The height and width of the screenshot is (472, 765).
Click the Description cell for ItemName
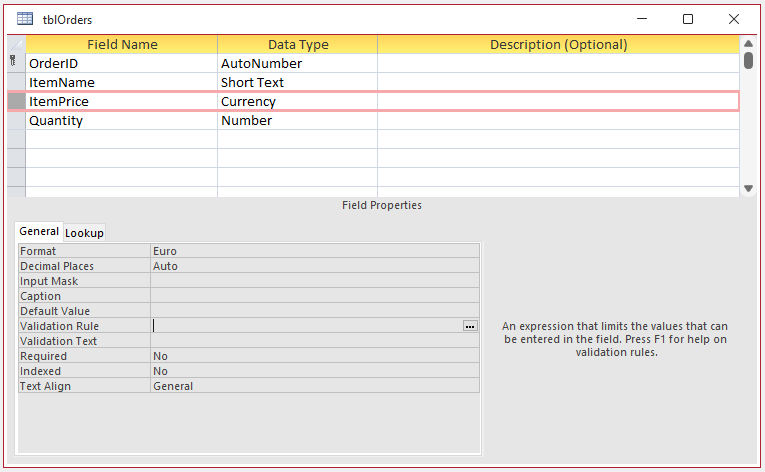click(559, 82)
